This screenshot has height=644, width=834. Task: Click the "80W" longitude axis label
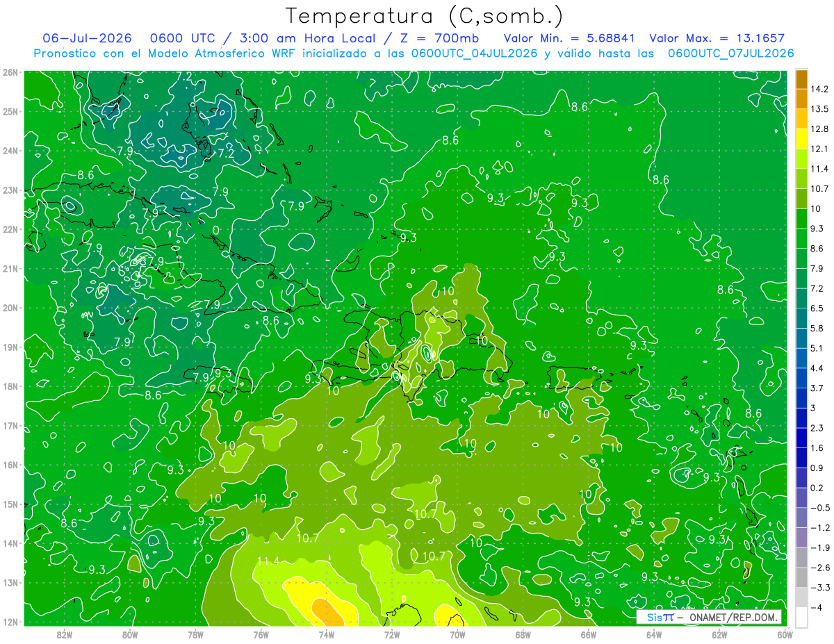tap(130, 634)
